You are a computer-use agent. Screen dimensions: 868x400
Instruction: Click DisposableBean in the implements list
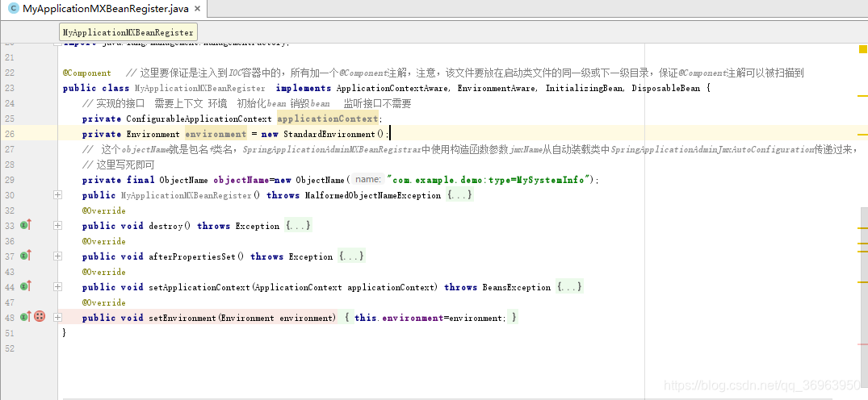pos(666,89)
